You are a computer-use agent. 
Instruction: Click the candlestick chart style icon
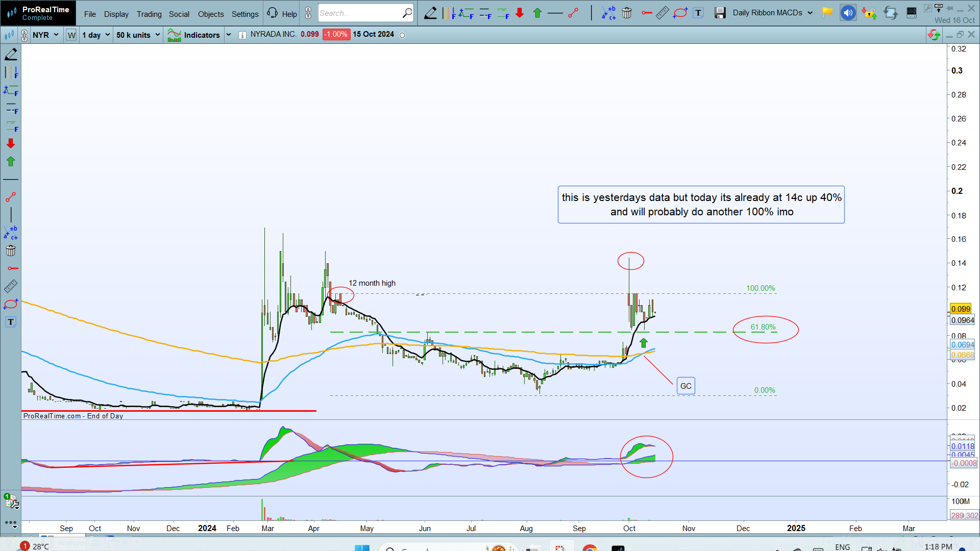(9, 35)
